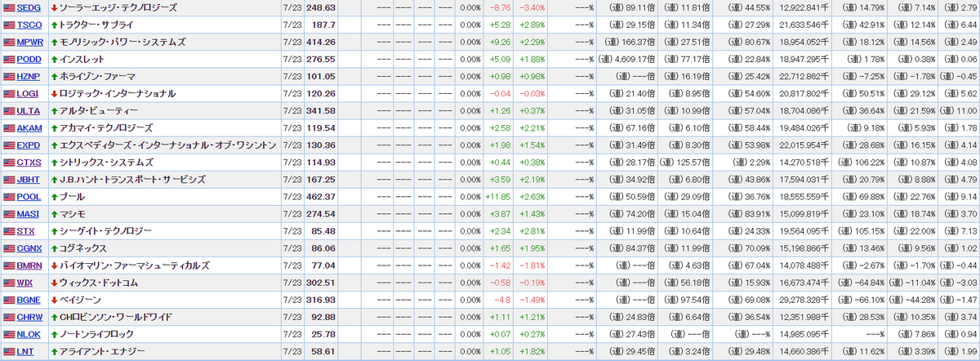Click the US flag icon beside WIX
980x361 pixels.
point(9,282)
